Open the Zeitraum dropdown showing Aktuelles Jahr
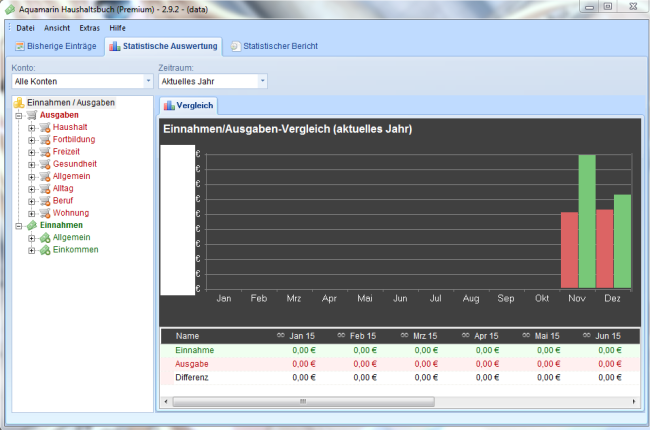The width and height of the screenshot is (650, 430). point(262,81)
